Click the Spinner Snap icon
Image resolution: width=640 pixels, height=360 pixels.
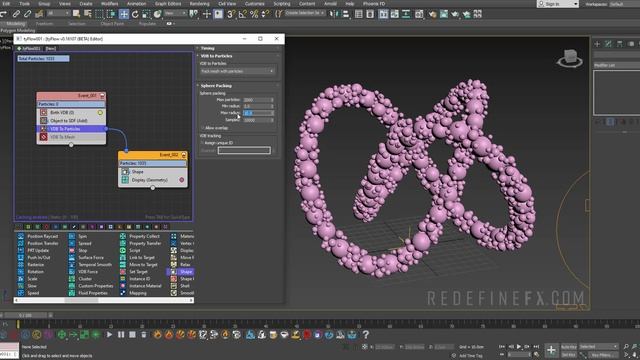click(265, 14)
